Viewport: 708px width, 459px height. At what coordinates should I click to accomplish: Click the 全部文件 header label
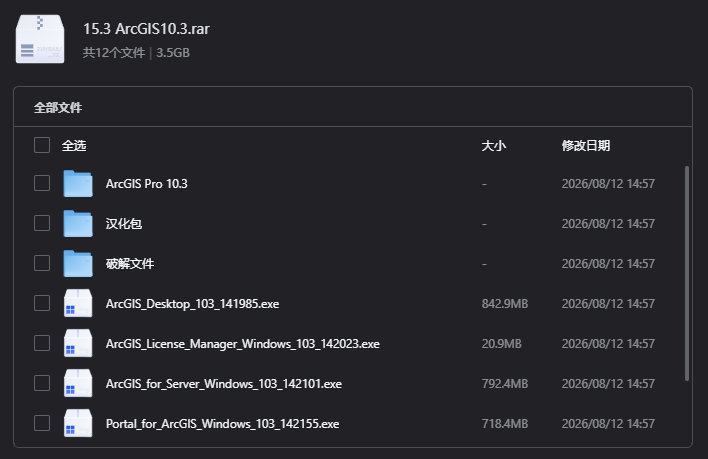pyautogui.click(x=58, y=108)
